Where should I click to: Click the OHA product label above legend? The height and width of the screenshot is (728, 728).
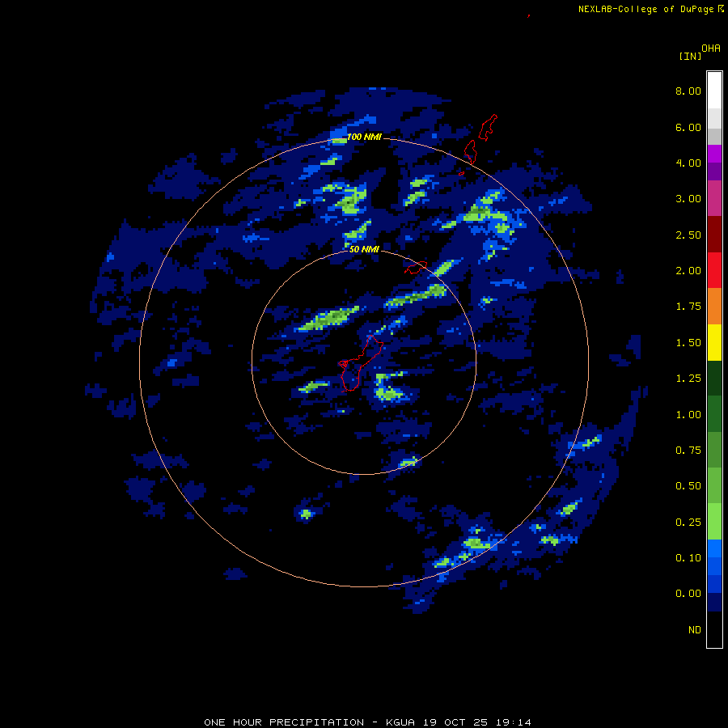(711, 49)
